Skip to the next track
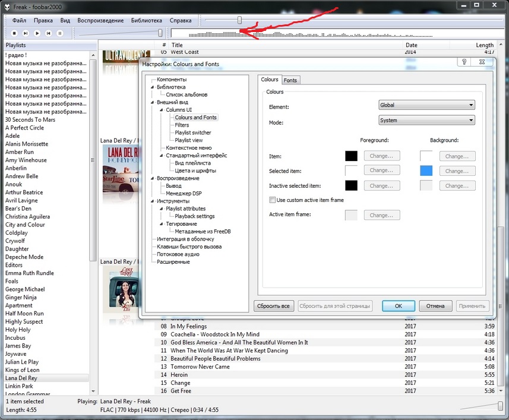The width and height of the screenshot is (509, 420). click(x=26, y=33)
